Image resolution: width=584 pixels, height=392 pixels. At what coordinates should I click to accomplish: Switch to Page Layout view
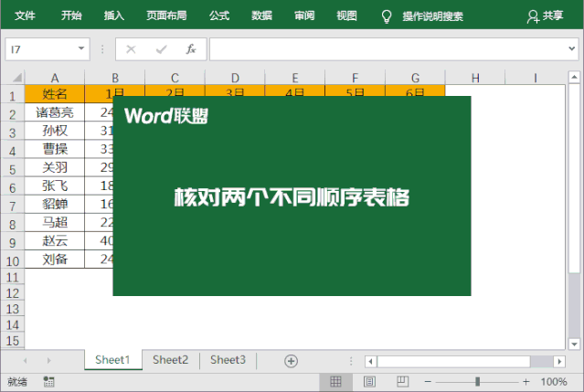pos(369,382)
